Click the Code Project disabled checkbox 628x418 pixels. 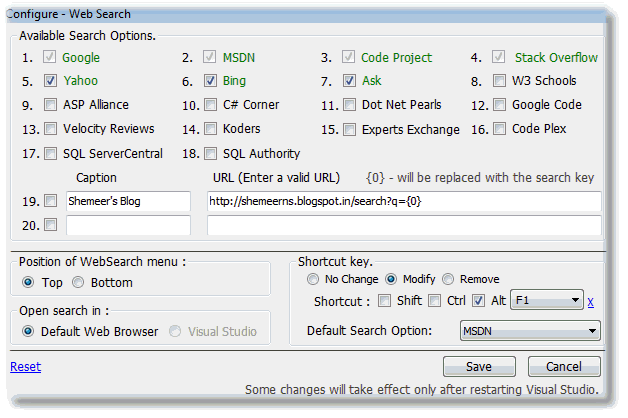click(348, 57)
